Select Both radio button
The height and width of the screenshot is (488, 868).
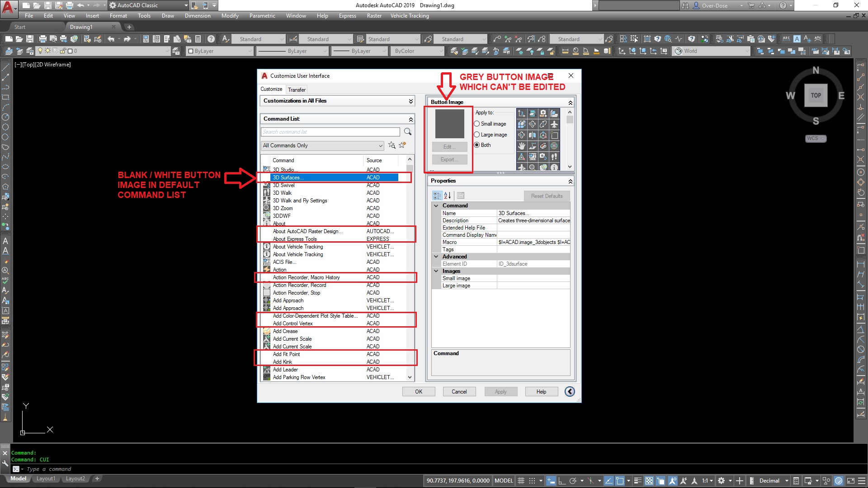(476, 145)
